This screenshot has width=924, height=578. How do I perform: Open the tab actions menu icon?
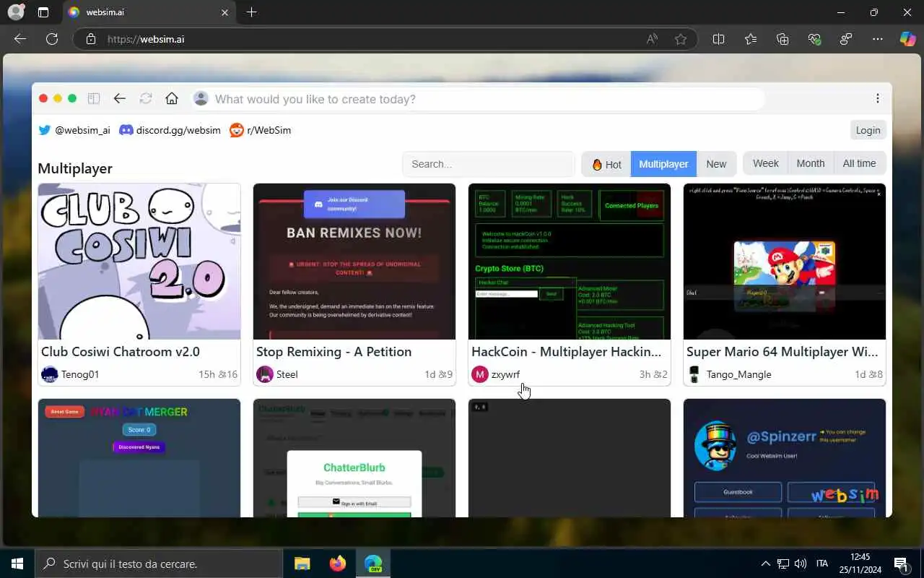click(43, 12)
